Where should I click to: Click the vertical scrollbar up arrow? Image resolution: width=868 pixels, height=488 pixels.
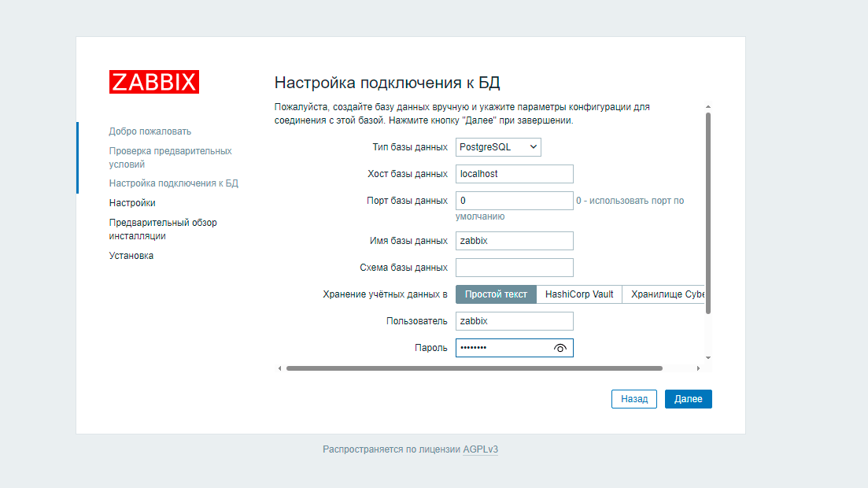pyautogui.click(x=708, y=106)
